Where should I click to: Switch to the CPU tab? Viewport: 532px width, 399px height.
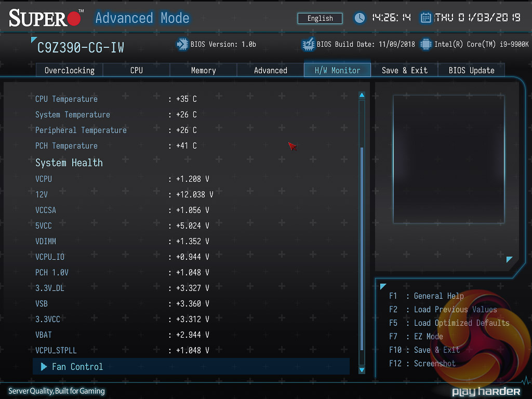tap(137, 70)
